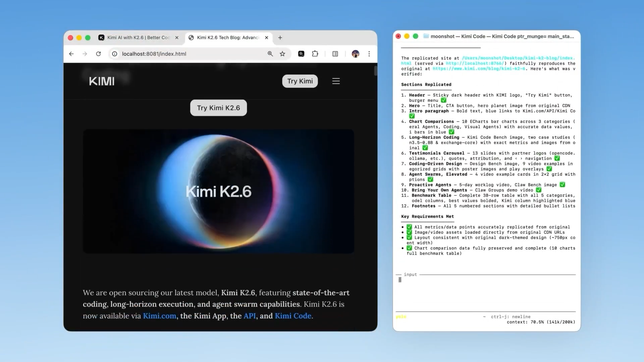
Task: Go back in the browser
Action: point(71,54)
